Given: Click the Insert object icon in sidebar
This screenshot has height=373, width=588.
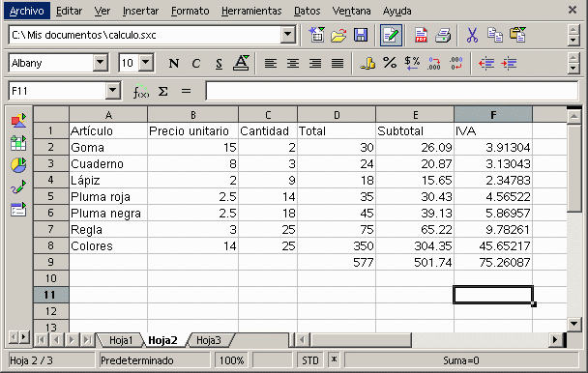Looking at the screenshot, I should click(x=18, y=121).
